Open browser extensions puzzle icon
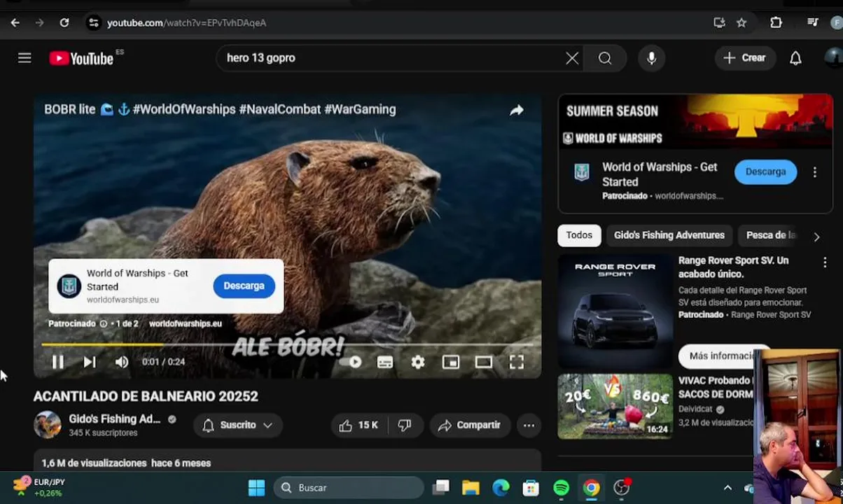The width and height of the screenshot is (843, 504). coord(776,22)
